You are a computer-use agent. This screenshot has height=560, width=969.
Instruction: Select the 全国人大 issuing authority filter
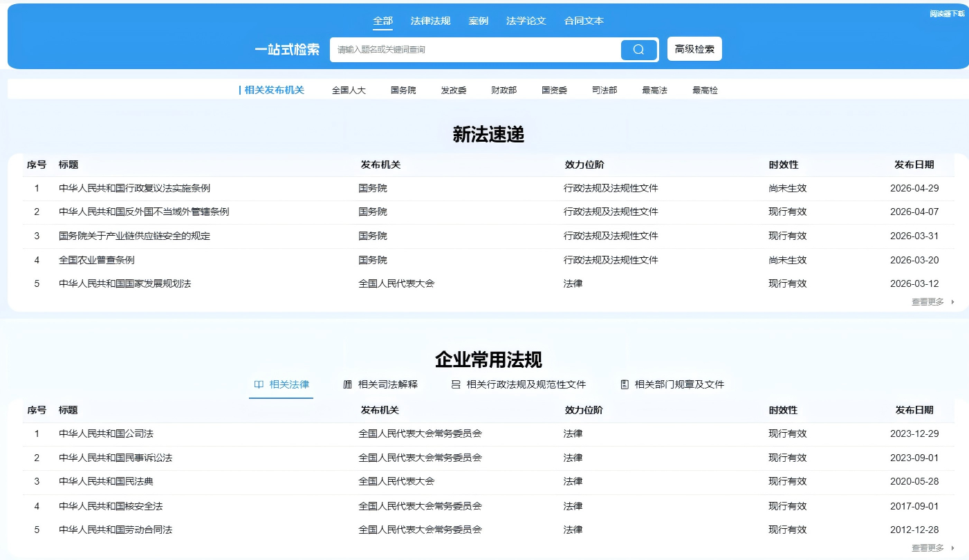(x=349, y=90)
